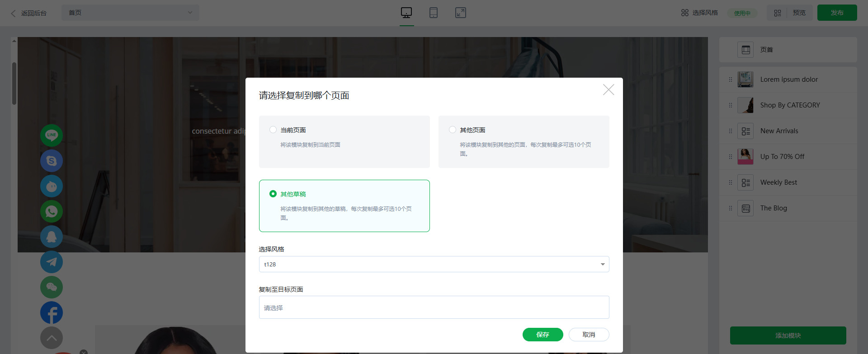The width and height of the screenshot is (868, 354).
Task: Click the WhatsApp floating icon
Action: [52, 211]
